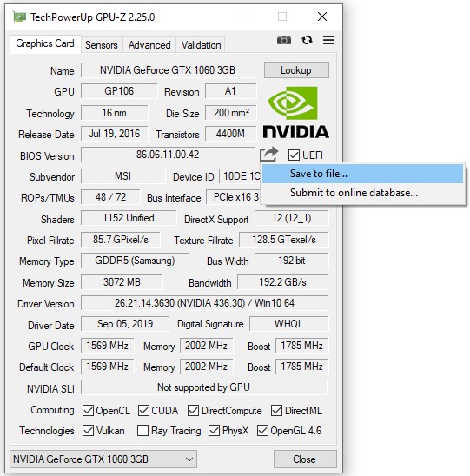470x476 pixels.
Task: Toggle the OpenCL checkbox
Action: point(88,411)
